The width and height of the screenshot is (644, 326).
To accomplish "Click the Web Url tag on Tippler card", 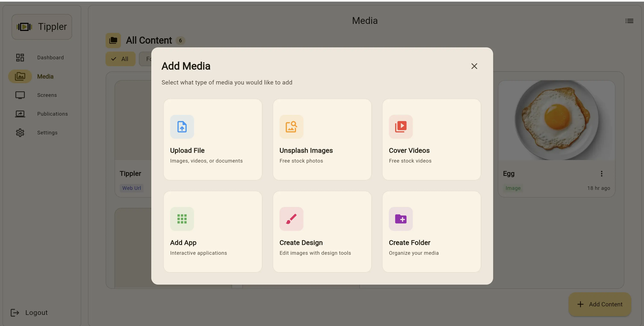I will (131, 188).
